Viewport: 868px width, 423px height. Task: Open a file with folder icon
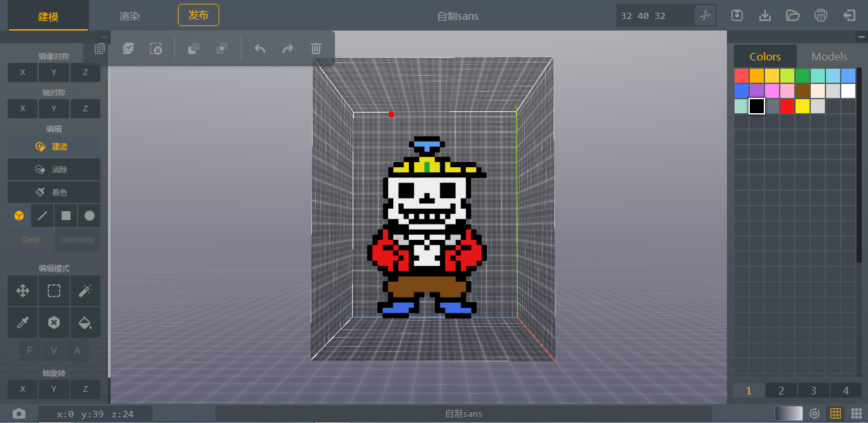click(792, 15)
